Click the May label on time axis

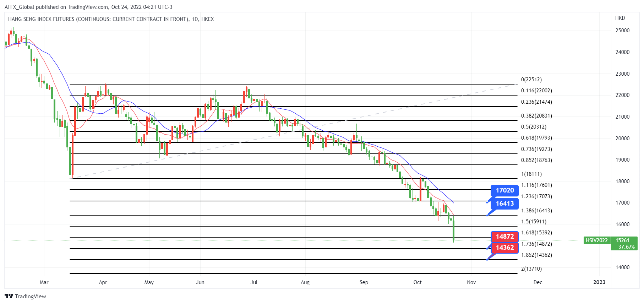[149, 282]
